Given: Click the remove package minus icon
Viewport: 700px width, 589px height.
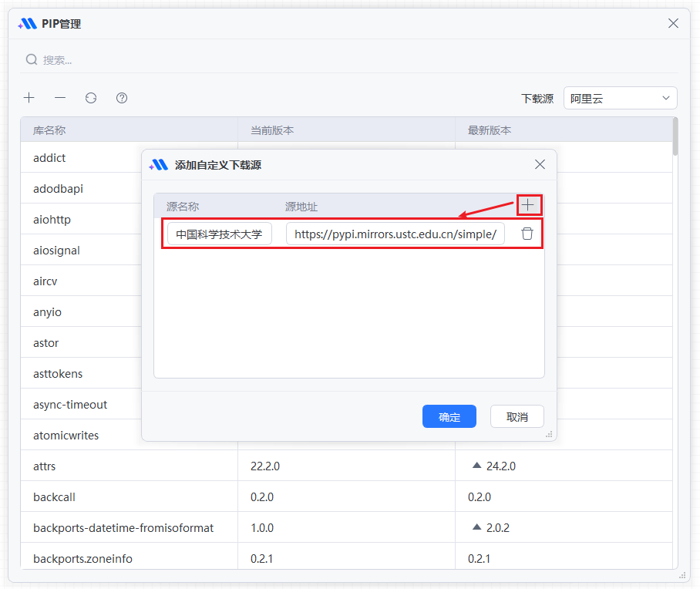Looking at the screenshot, I should coord(60,98).
